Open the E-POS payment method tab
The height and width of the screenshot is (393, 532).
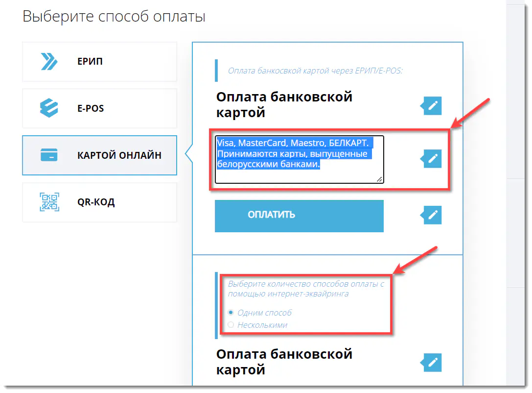point(99,108)
